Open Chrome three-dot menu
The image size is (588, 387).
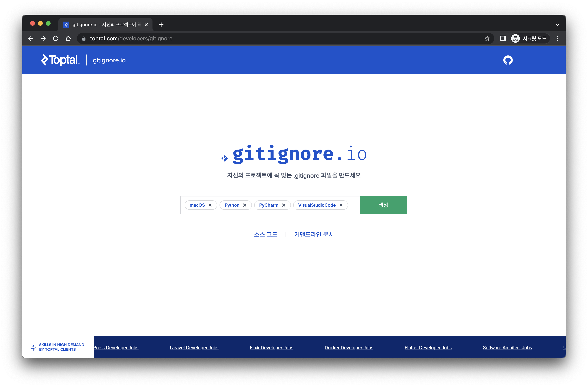tap(557, 39)
